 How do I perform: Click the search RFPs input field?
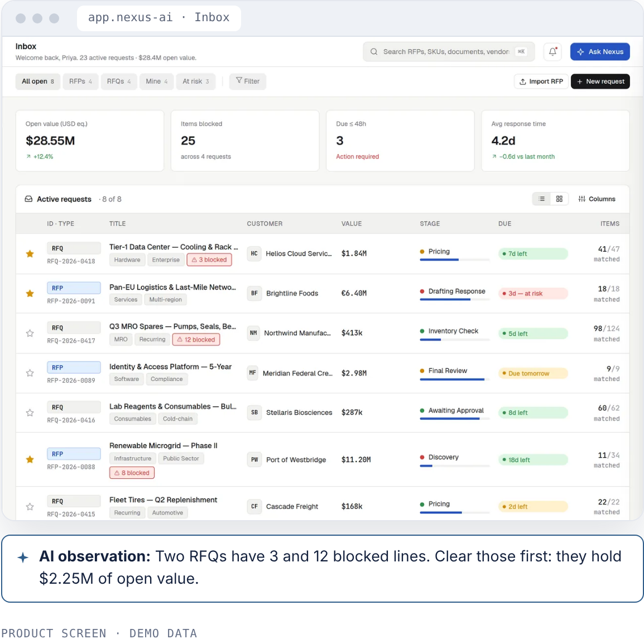(x=449, y=52)
